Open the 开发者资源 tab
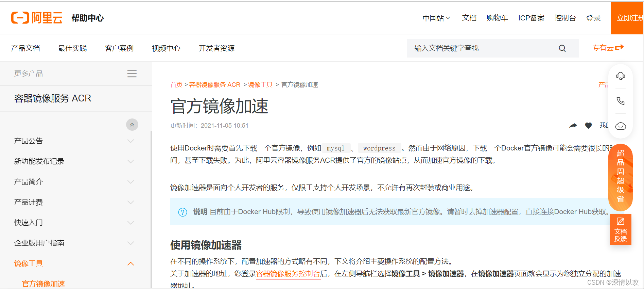This screenshot has width=644, height=289. 216,48
